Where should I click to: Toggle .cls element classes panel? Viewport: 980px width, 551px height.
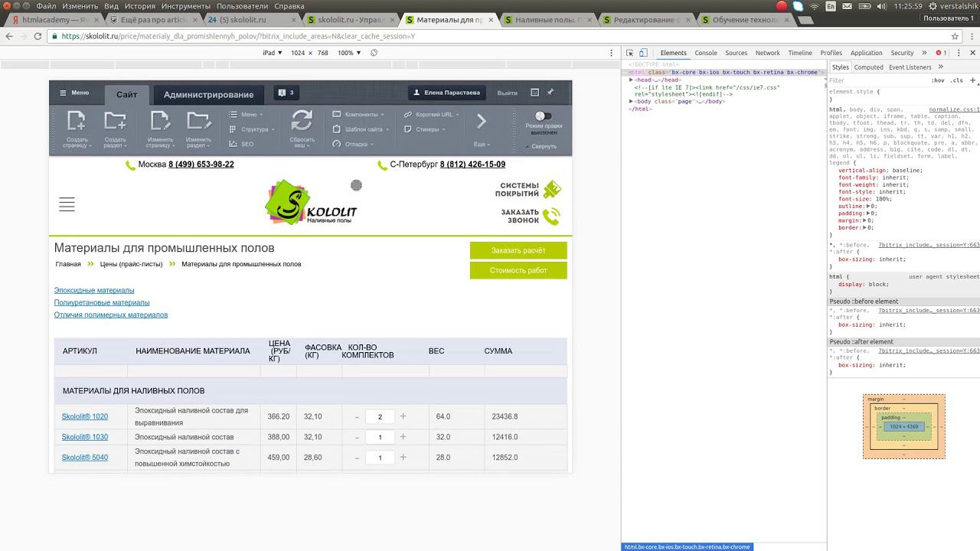pos(956,80)
